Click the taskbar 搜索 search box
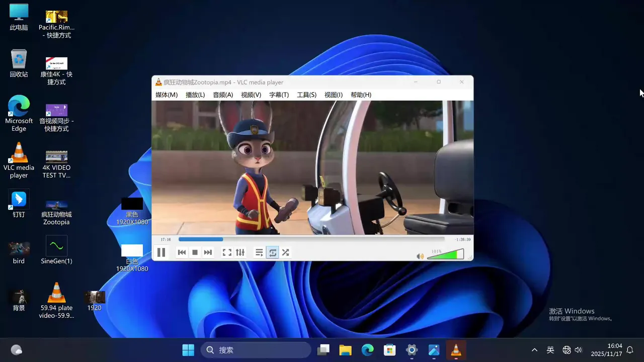 click(256, 350)
